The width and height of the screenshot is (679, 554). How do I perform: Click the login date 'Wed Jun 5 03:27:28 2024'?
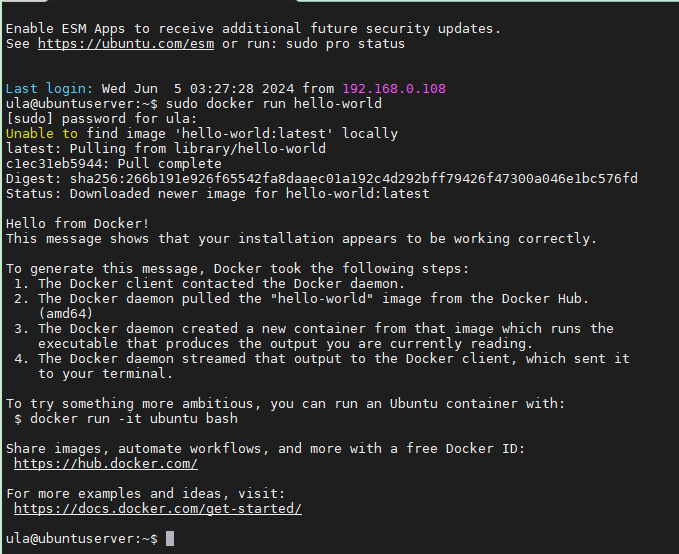[198, 88]
